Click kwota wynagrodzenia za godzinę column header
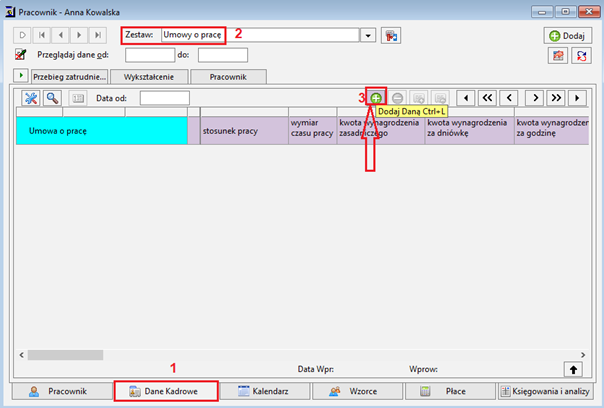Image resolution: width=604 pixels, height=408 pixels. pyautogui.click(x=552, y=131)
